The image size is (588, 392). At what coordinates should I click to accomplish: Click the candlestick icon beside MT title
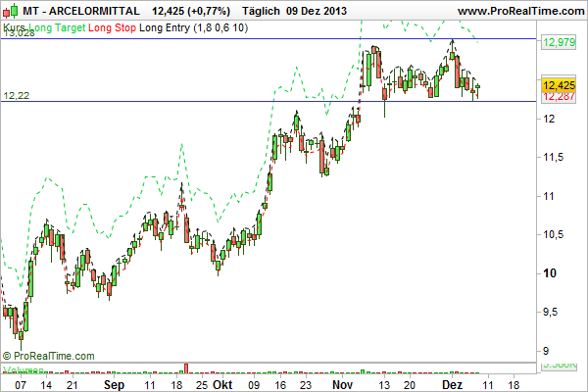tap(10, 11)
